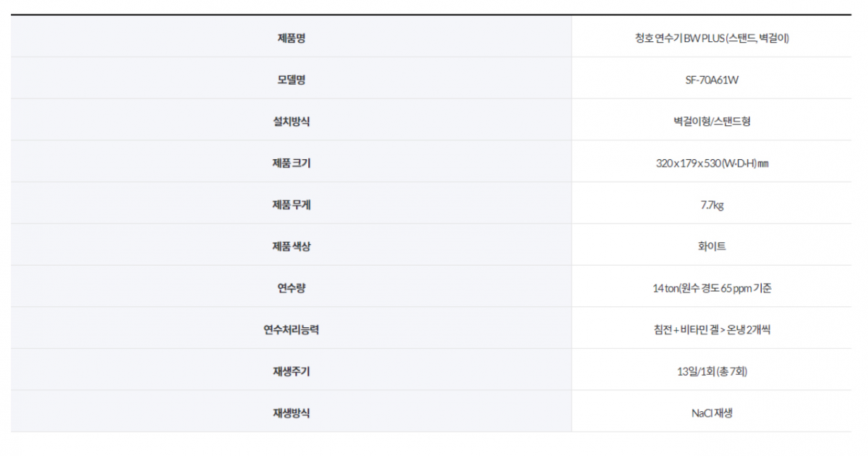The image size is (868, 456).
Task: Select model number SF-70A61W
Action: (711, 80)
